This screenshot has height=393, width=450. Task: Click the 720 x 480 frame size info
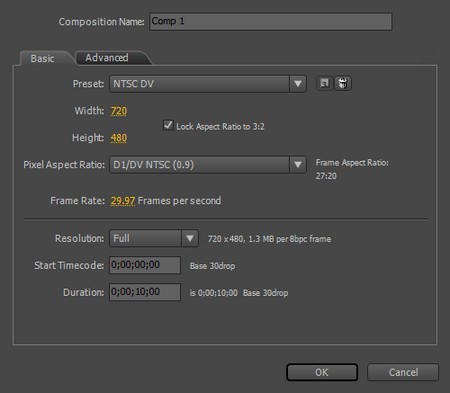[269, 239]
